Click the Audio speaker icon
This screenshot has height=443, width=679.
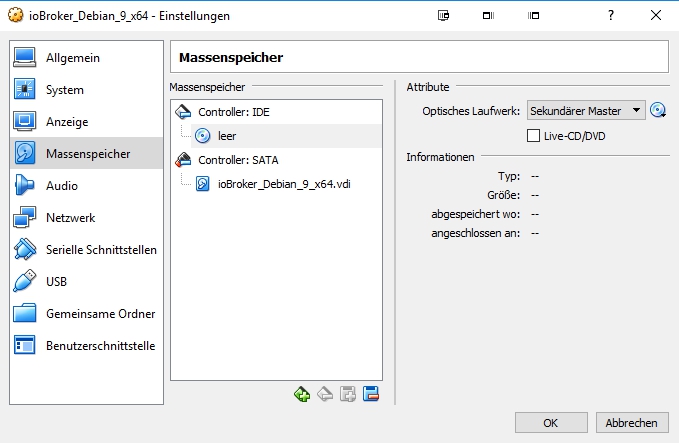25,185
